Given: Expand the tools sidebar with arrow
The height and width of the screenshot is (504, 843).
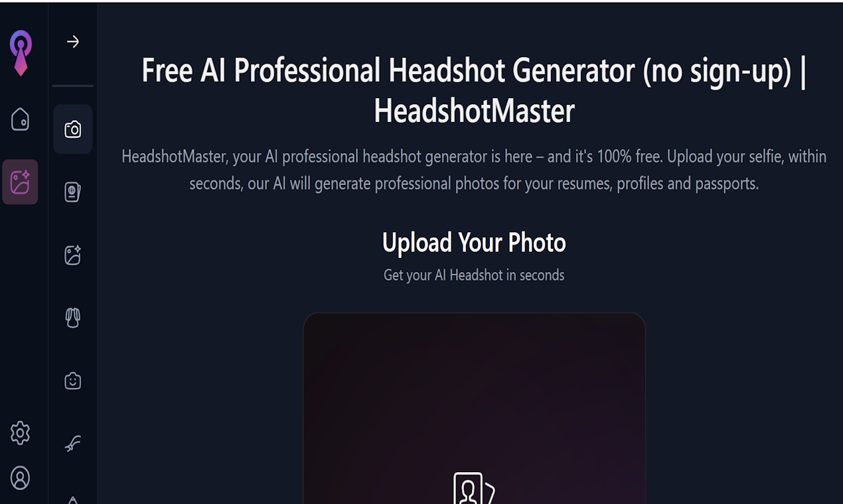Looking at the screenshot, I should pos(73,42).
